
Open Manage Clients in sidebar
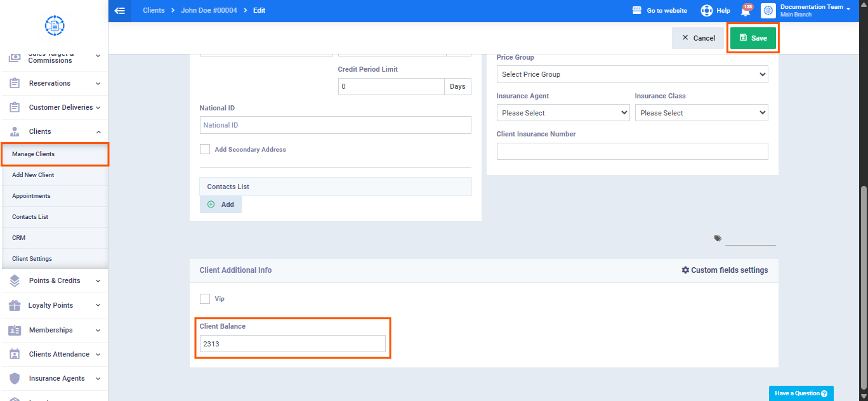pos(55,154)
